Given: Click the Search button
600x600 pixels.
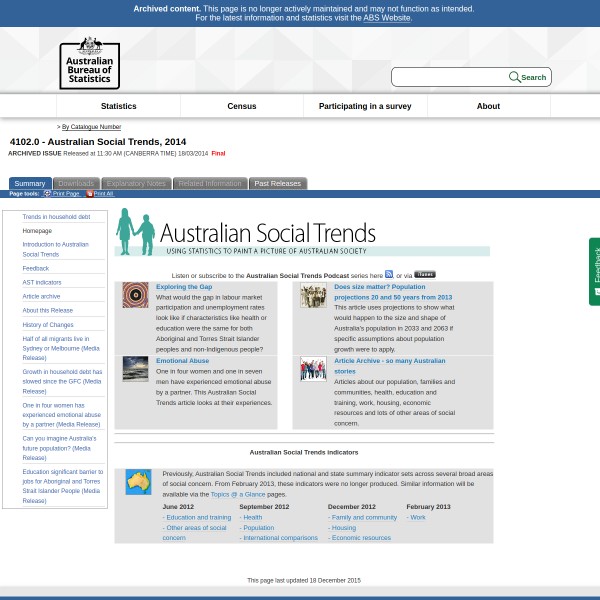Looking at the screenshot, I should tap(528, 77).
